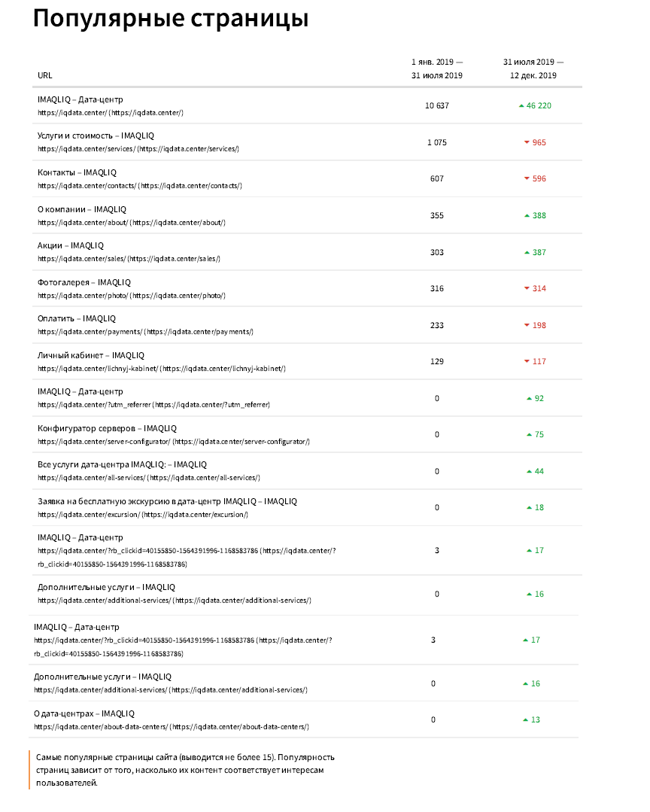Click red down arrow beside 965

[x=527, y=142]
